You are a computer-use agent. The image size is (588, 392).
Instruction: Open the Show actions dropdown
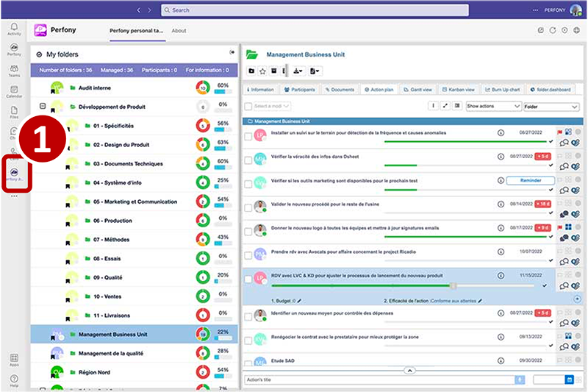point(493,106)
